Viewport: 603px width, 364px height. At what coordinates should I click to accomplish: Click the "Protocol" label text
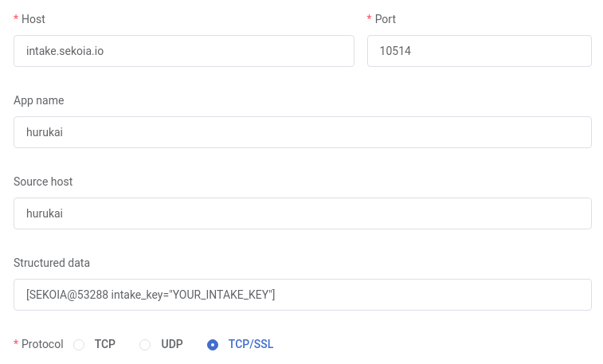[42, 344]
